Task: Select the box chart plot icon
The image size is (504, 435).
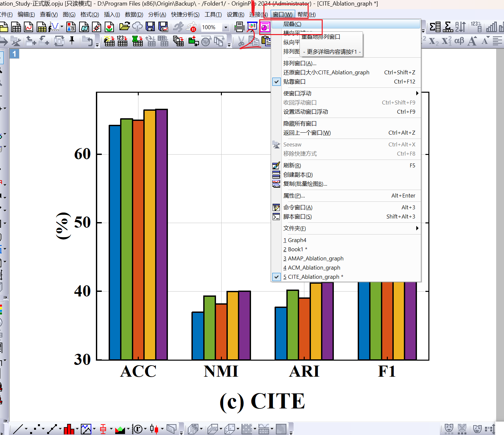Action: 103,429
